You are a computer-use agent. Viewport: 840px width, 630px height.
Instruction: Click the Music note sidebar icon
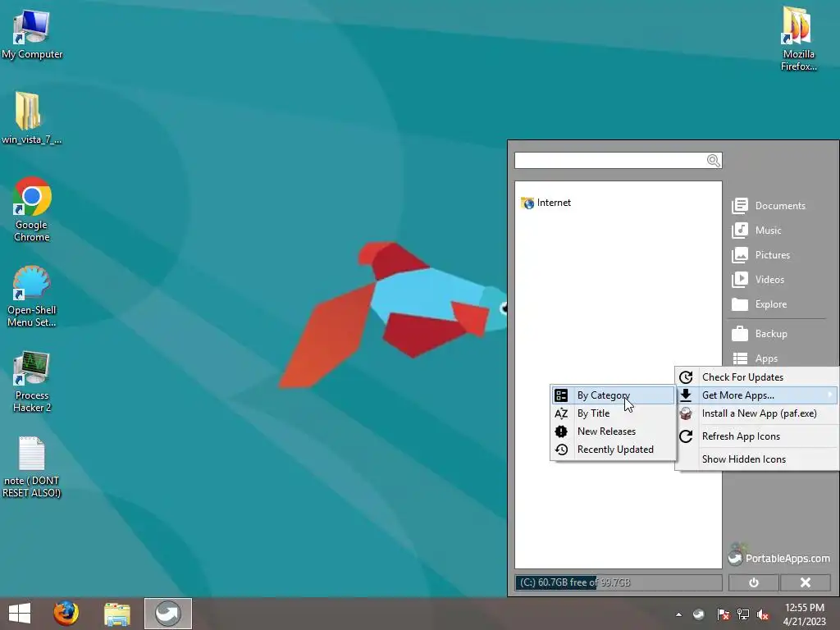coord(740,231)
